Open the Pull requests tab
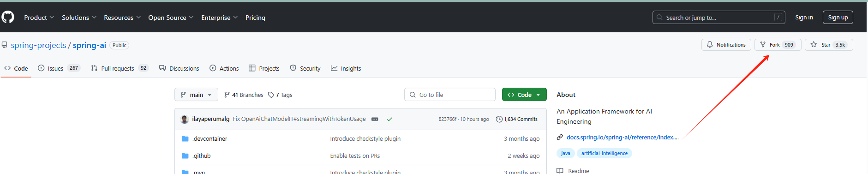 coord(120,68)
